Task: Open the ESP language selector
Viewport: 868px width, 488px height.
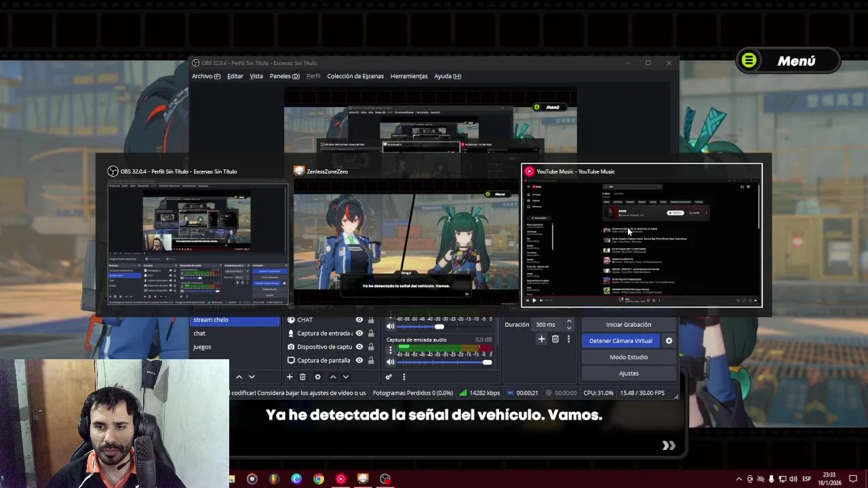Action: point(806,479)
